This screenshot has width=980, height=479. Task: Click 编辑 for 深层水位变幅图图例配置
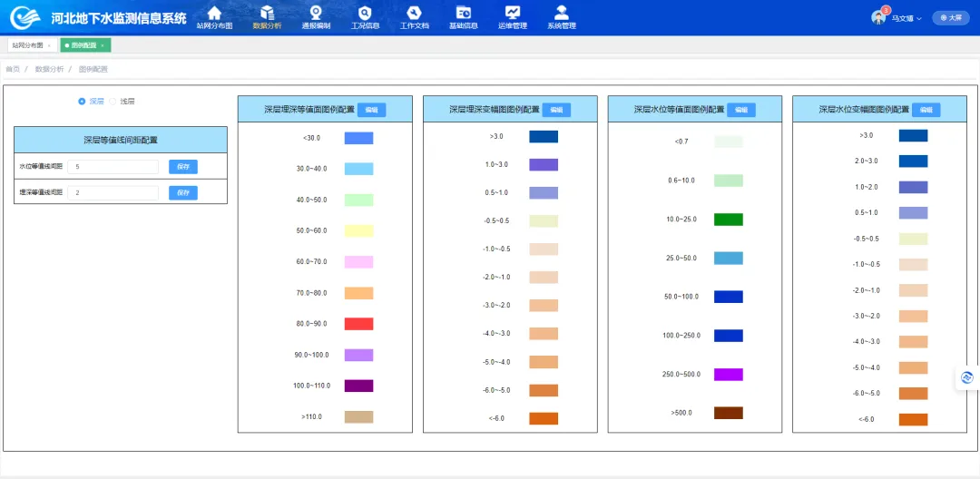click(926, 110)
